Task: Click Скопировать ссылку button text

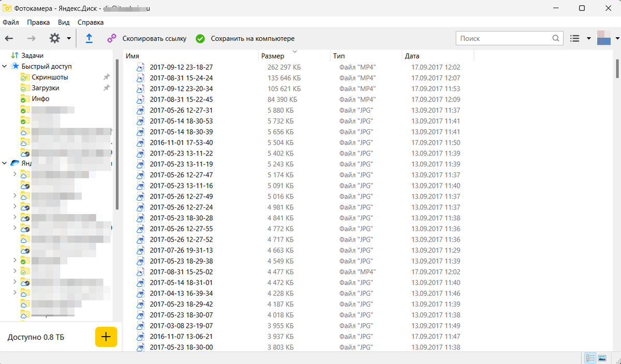Action: [154, 38]
